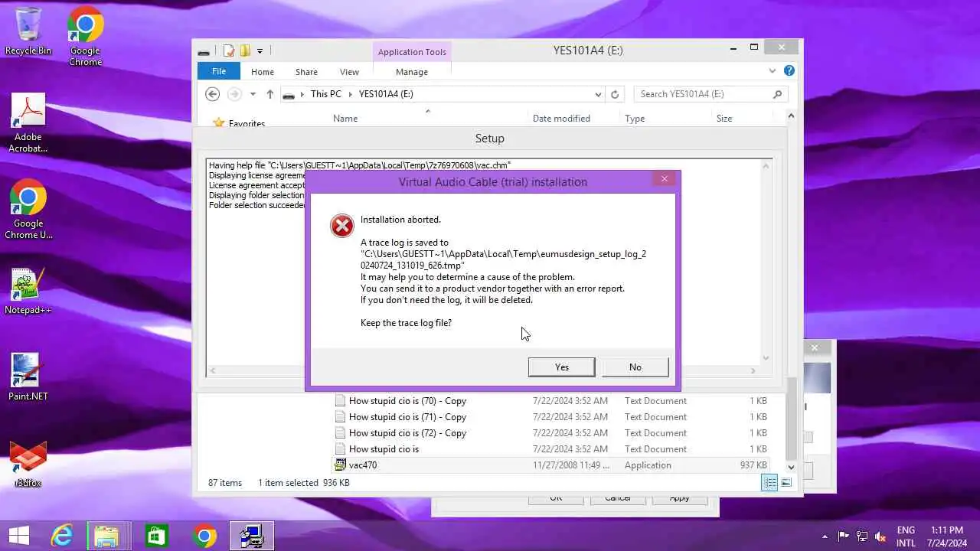980x551 pixels.
Task: Sort files by Date modified column
Action: [x=561, y=119]
